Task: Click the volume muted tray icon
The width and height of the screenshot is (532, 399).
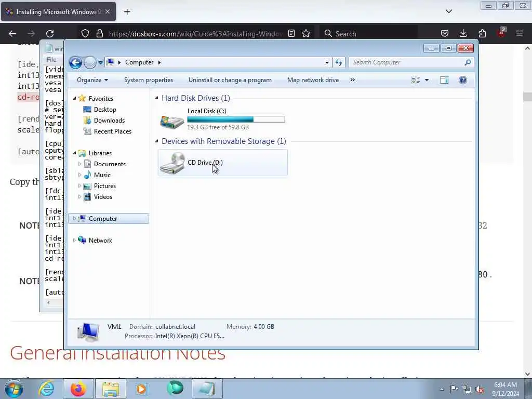Action: (480, 389)
